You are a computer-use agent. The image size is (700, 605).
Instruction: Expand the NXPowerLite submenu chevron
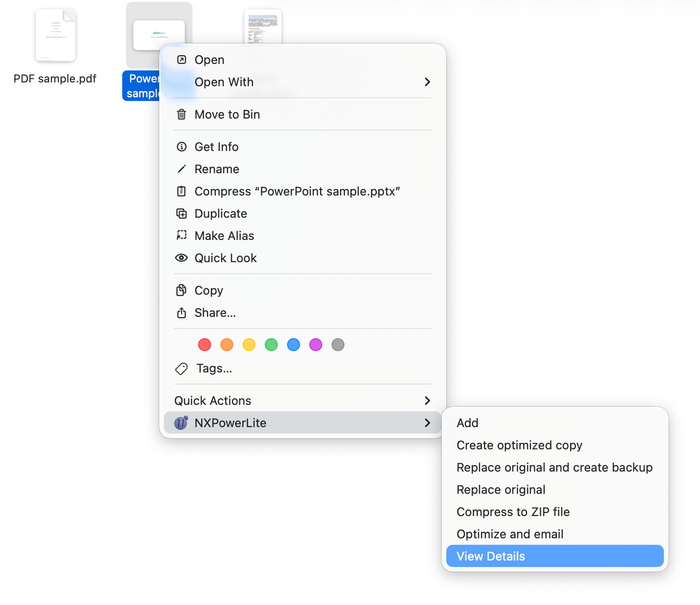point(427,422)
